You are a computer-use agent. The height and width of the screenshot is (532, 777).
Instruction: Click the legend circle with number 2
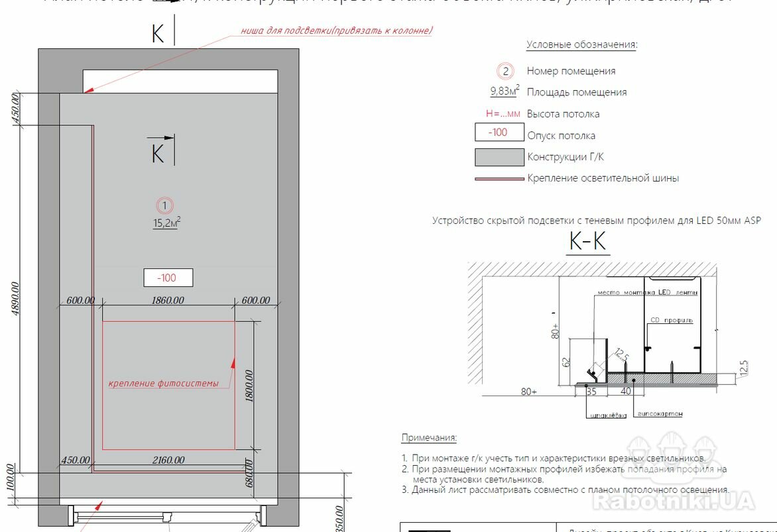pos(506,71)
